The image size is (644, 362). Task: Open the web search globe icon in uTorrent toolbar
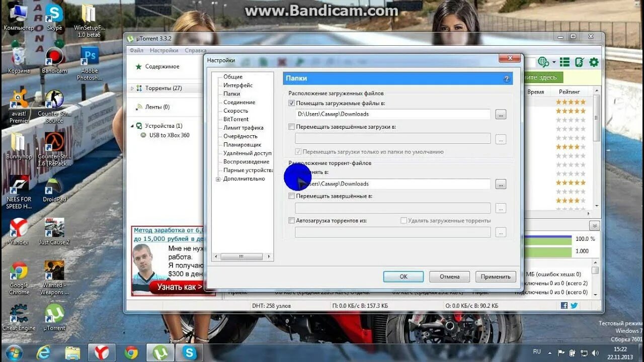tap(543, 62)
